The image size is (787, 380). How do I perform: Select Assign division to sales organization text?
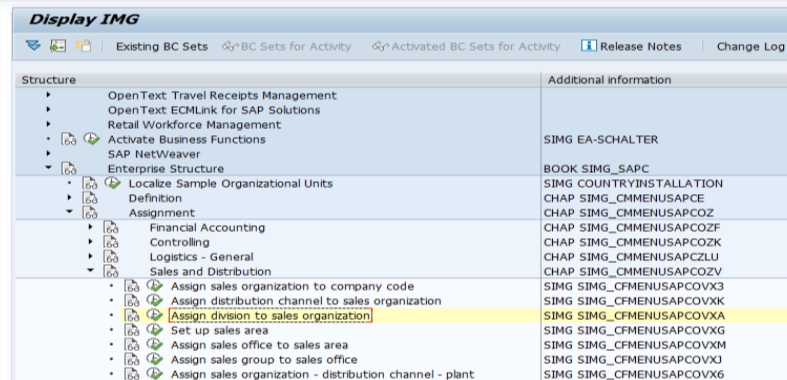(271, 315)
